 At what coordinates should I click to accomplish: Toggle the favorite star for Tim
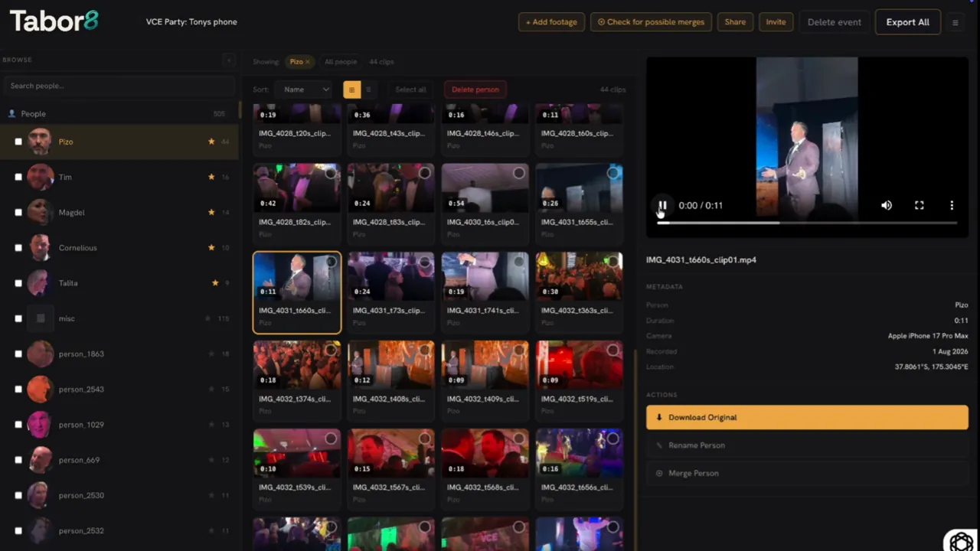211,177
